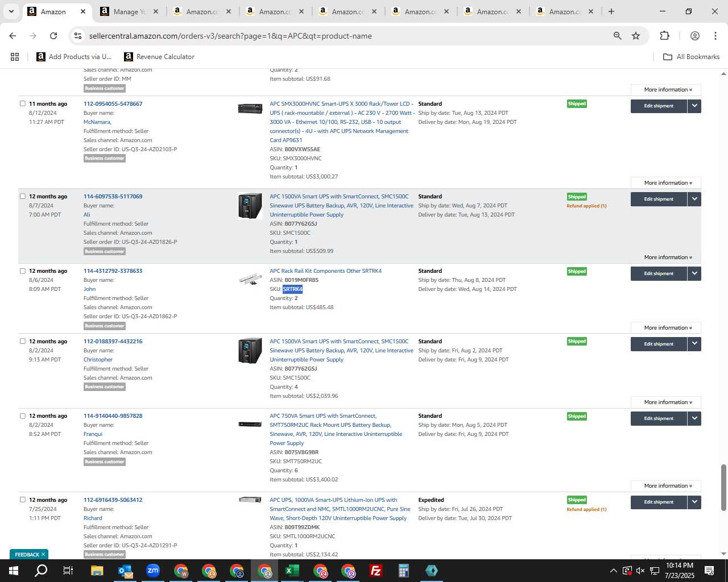Expand More information for SMX3000HVNC order
Image resolution: width=728 pixels, height=582 pixels.
tap(666, 182)
